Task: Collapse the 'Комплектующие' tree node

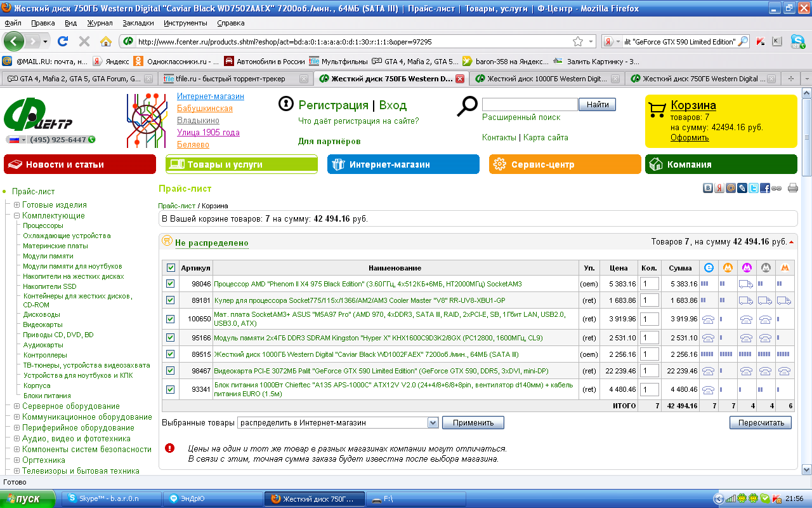Action: tap(16, 216)
